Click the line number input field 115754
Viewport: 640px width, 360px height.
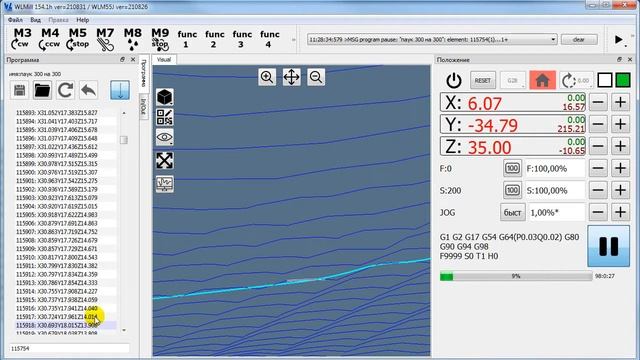69,348
